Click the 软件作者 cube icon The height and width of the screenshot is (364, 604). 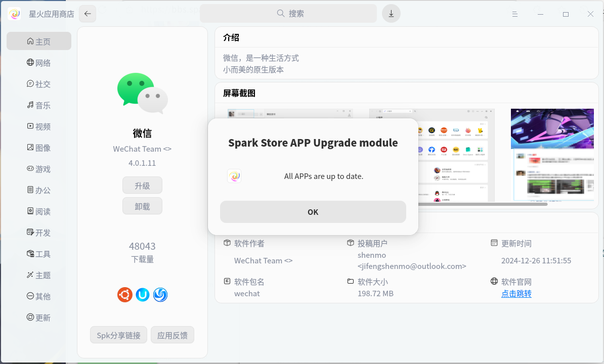227,243
